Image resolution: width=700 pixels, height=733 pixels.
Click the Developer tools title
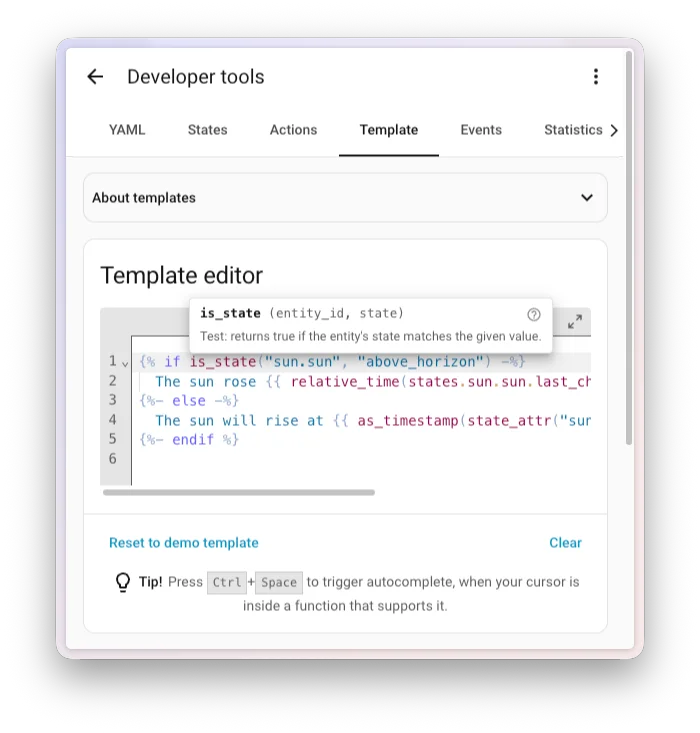click(195, 77)
